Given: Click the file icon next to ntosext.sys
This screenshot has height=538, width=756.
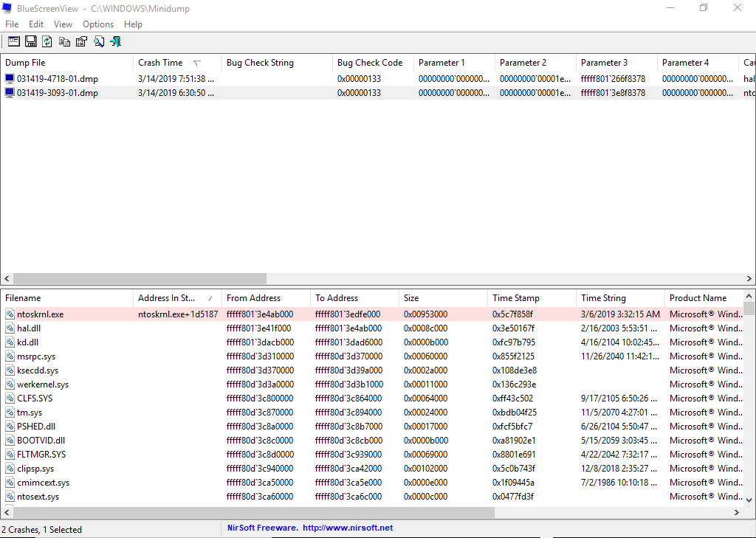Looking at the screenshot, I should pos(10,496).
